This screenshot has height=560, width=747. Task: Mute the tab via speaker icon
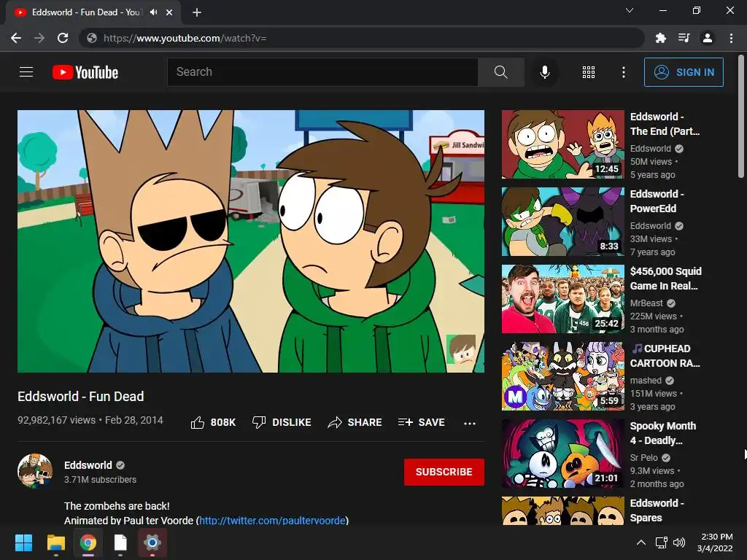153,12
